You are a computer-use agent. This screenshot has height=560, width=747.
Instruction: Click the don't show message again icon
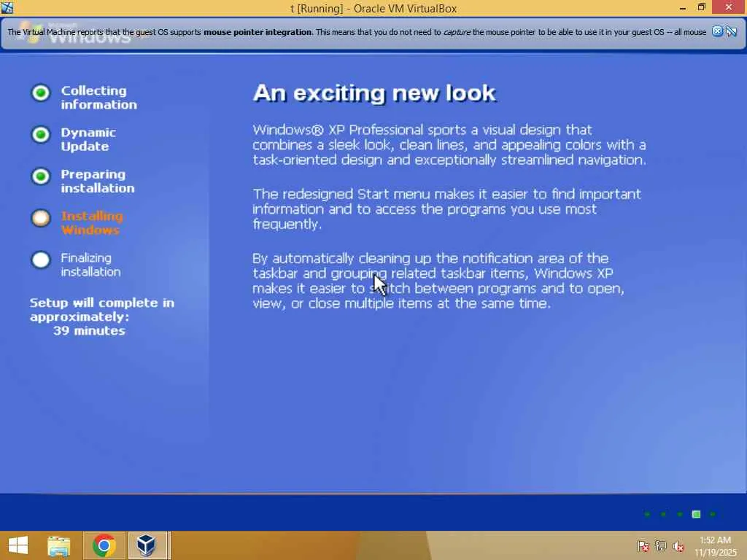tap(732, 31)
